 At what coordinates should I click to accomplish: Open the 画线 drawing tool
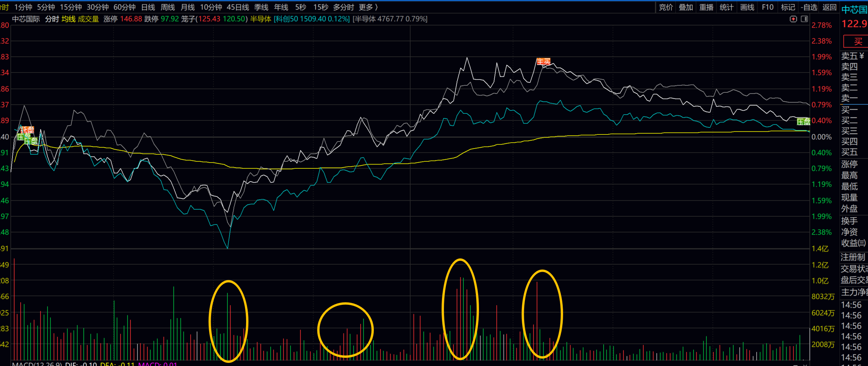tap(747, 7)
